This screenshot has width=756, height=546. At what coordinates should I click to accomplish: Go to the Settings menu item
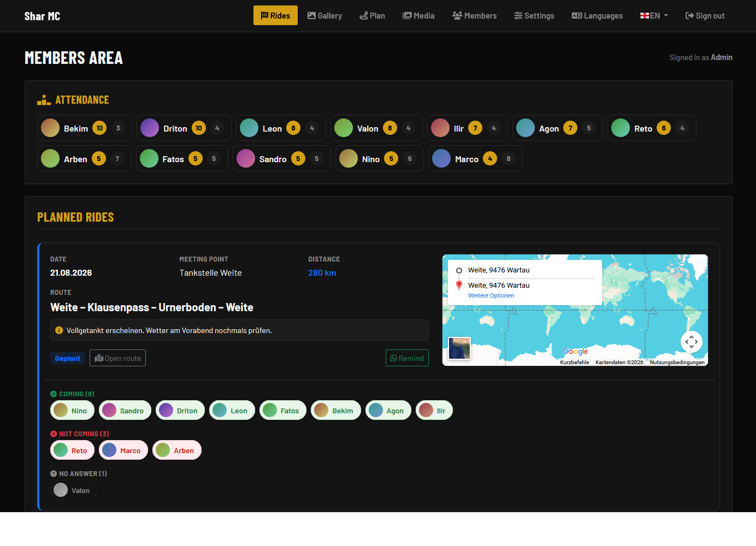click(534, 16)
